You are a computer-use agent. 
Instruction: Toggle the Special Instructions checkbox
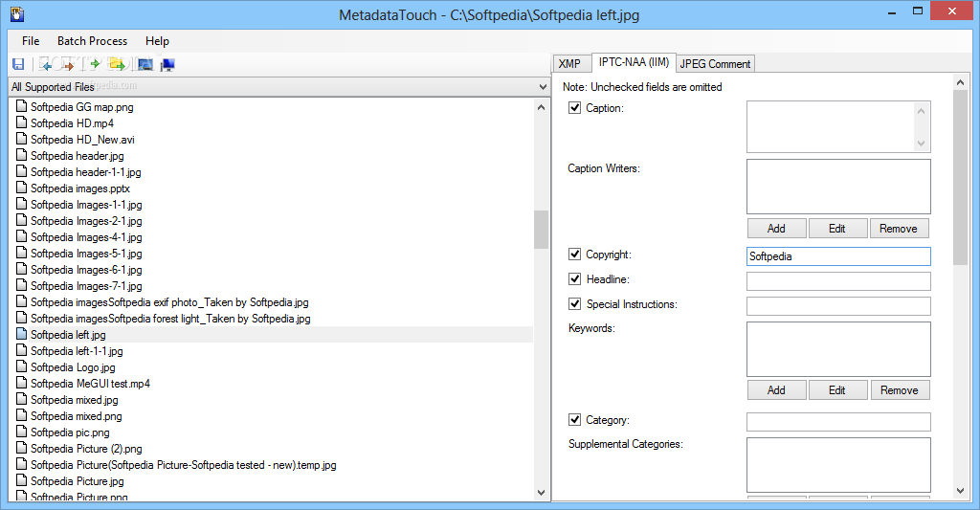574,303
